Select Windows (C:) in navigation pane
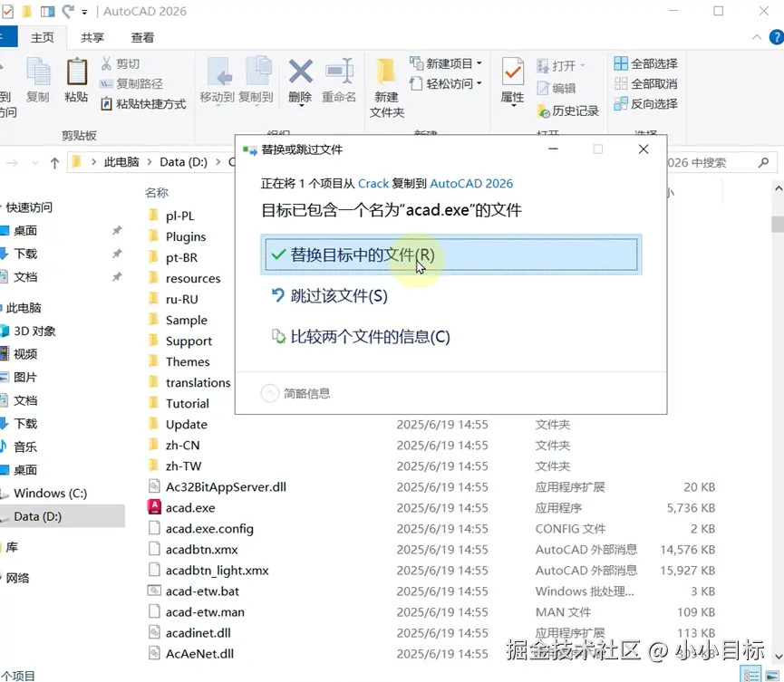784x682 pixels. point(50,493)
